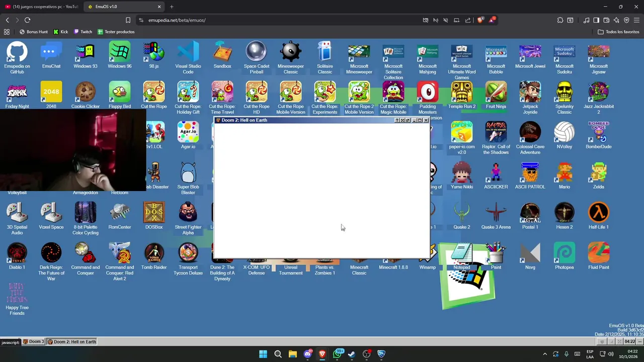Open Windows taskbar search

278,354
